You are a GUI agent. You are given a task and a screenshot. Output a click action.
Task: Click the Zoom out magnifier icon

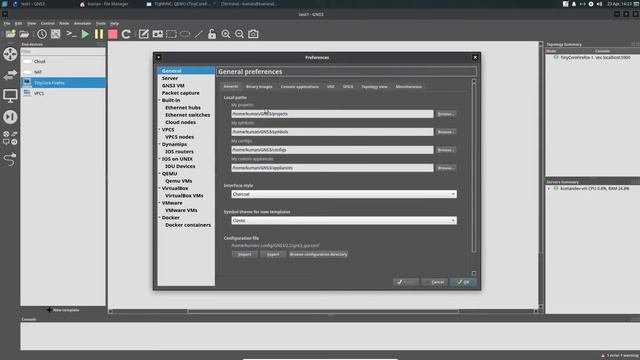click(x=240, y=34)
